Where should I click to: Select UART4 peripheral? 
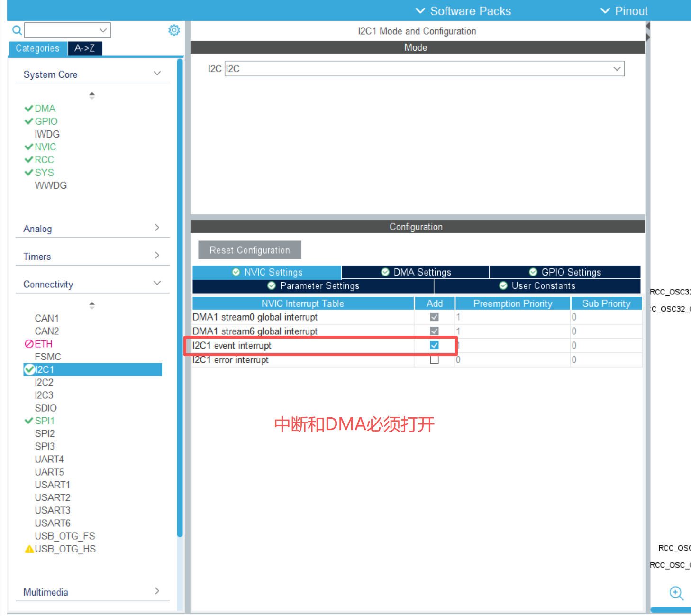pos(49,459)
